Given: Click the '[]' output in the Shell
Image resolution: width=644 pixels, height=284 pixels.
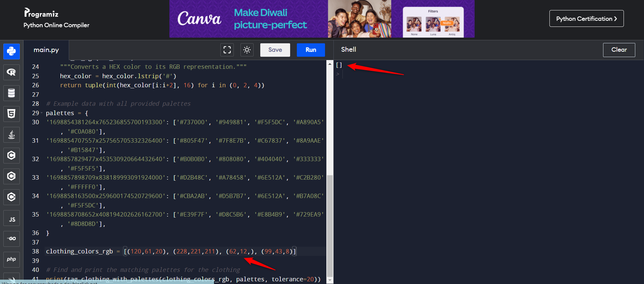Looking at the screenshot, I should 339,65.
